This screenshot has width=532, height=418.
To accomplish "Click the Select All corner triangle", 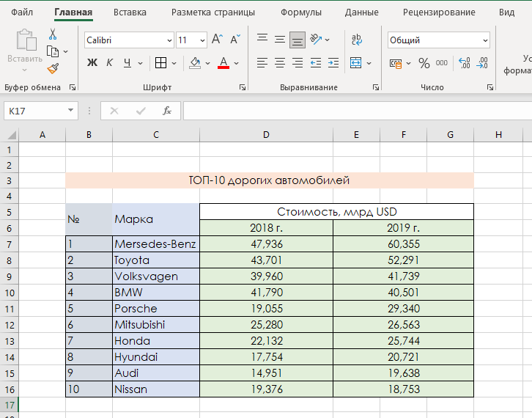I will tap(11, 135).
